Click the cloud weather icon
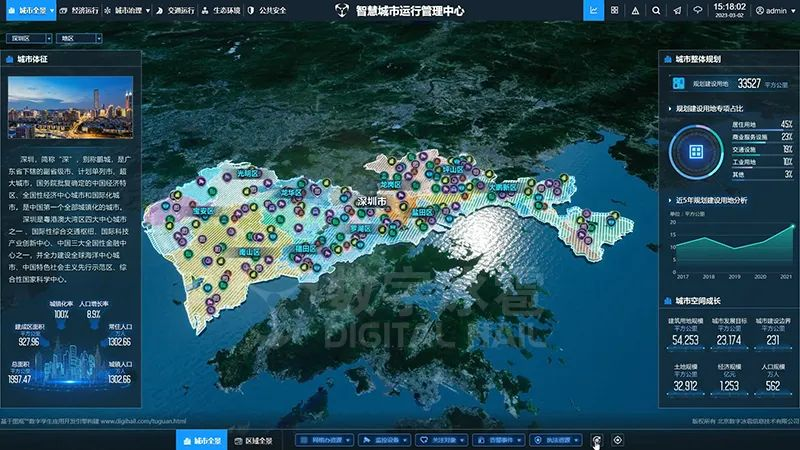 [x=699, y=10]
